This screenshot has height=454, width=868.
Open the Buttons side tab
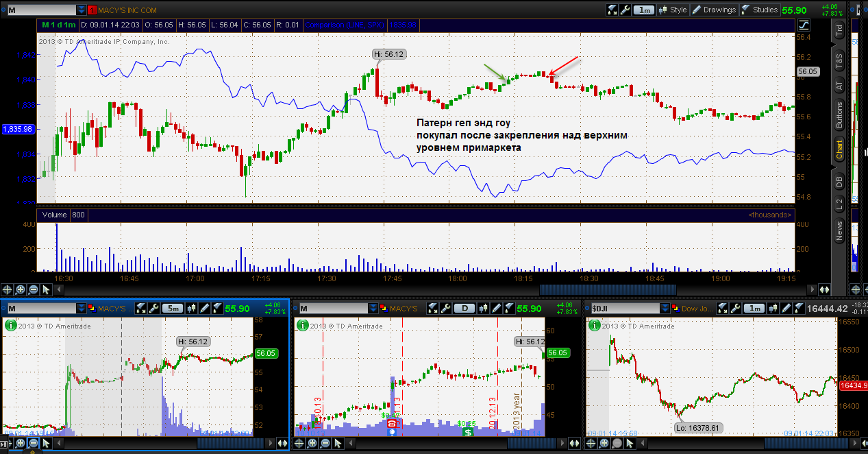point(839,115)
